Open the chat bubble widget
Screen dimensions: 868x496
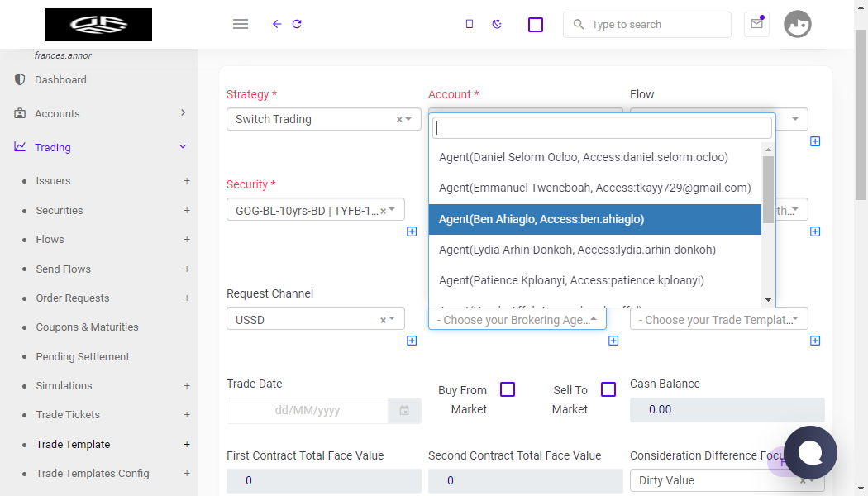pyautogui.click(x=810, y=453)
